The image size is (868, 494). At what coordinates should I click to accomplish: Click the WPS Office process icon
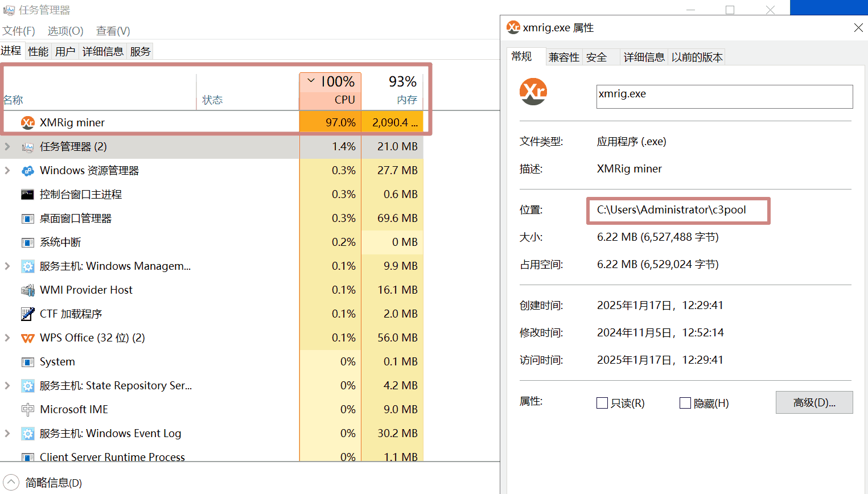click(x=27, y=338)
